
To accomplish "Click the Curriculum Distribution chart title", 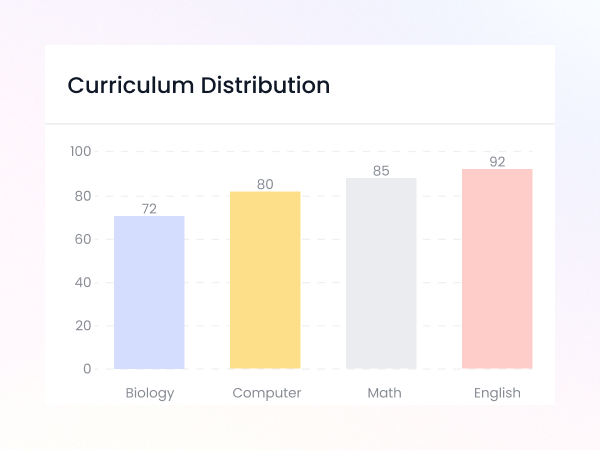I will [x=198, y=86].
